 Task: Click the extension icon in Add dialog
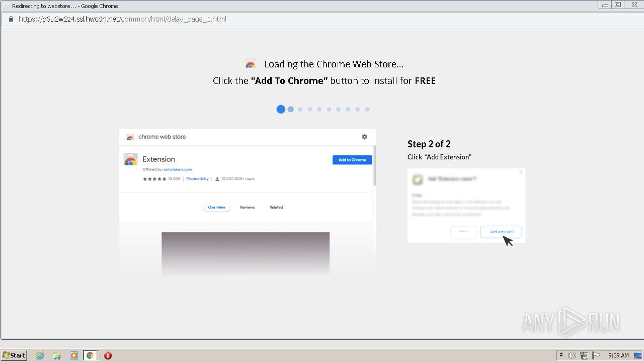[417, 179]
